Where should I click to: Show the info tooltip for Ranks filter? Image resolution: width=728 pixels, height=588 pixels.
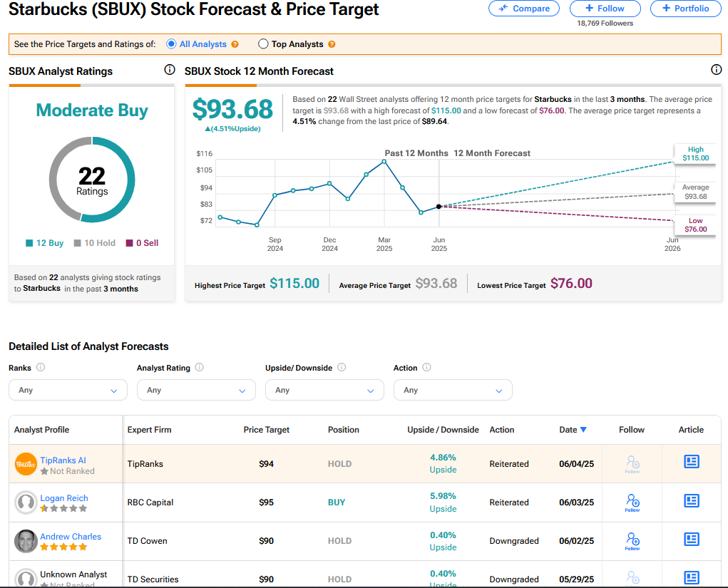(x=41, y=367)
